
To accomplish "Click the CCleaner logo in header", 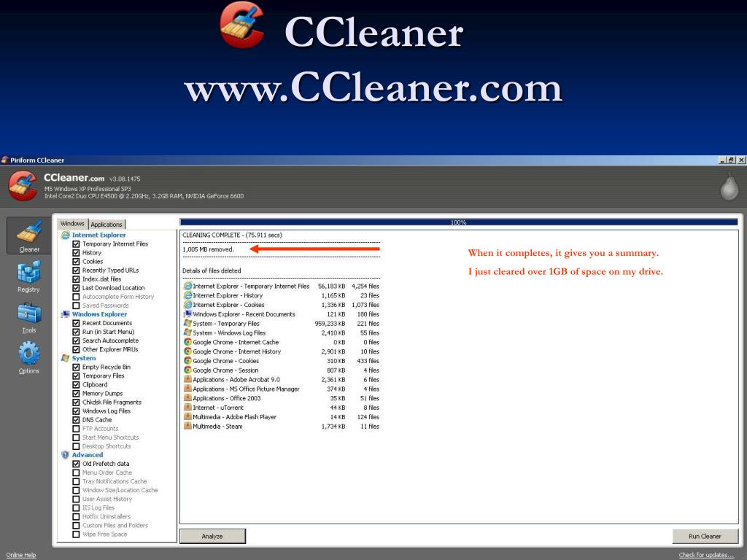I will click(x=23, y=186).
